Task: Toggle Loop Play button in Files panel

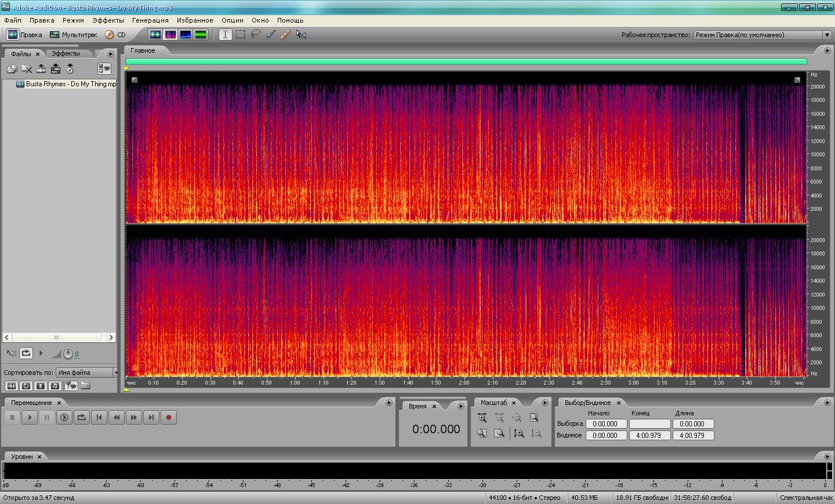Action: tap(26, 353)
